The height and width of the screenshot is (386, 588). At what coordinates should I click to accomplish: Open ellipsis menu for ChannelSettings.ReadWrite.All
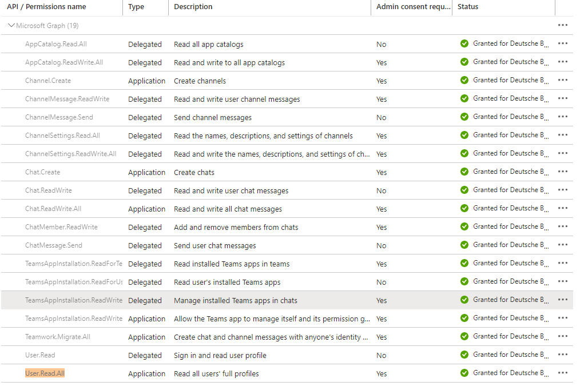pos(562,153)
